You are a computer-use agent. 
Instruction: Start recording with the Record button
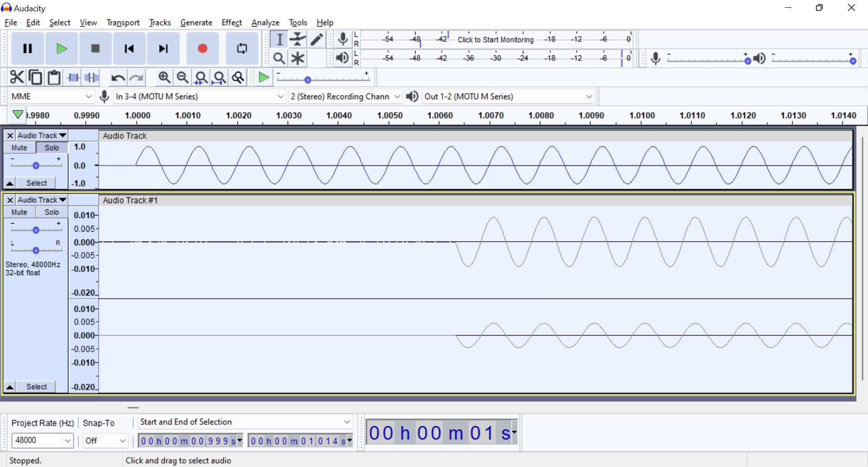(203, 48)
